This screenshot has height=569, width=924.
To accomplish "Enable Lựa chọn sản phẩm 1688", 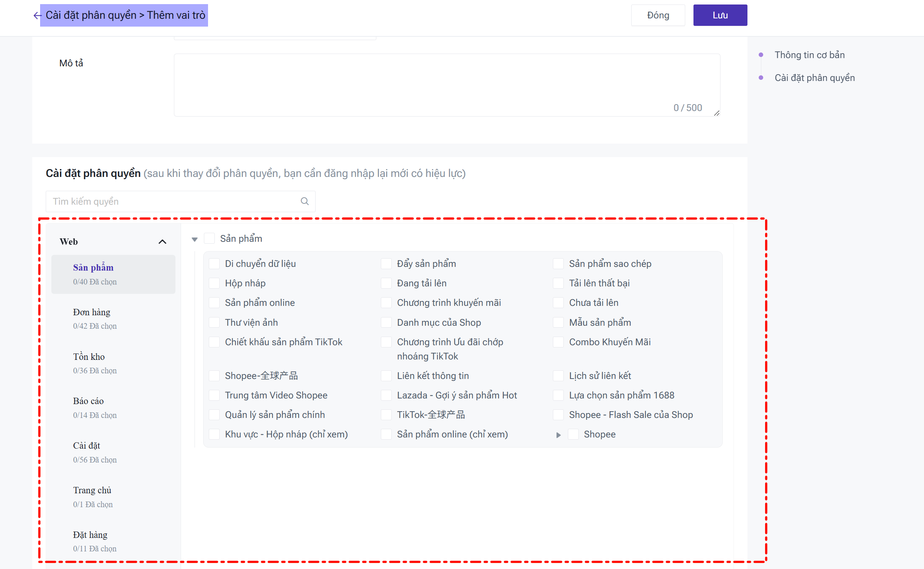I will (558, 395).
